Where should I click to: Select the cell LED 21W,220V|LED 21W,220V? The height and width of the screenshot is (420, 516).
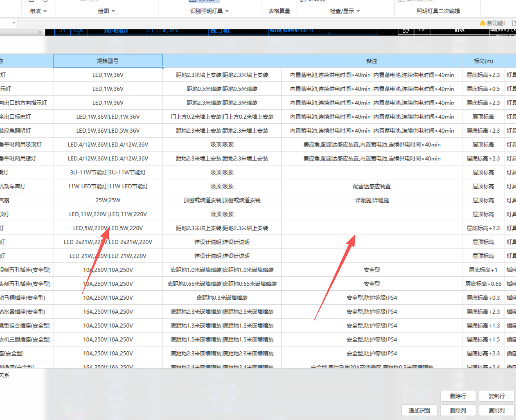tap(108, 256)
